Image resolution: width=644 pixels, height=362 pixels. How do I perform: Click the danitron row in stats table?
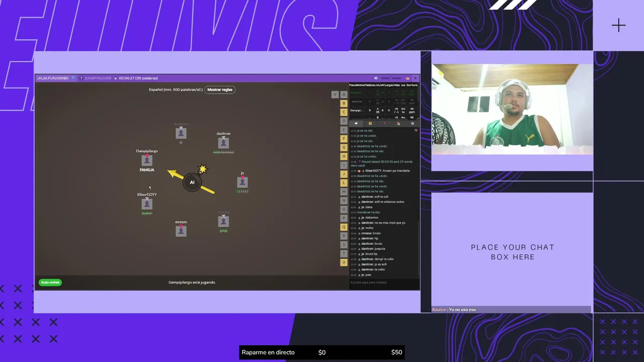(384, 101)
